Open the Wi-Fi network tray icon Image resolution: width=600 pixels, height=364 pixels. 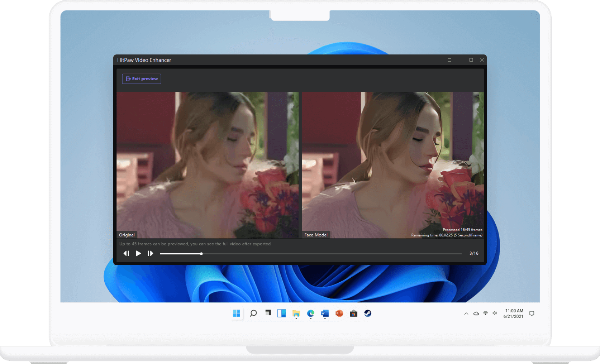[x=486, y=313]
